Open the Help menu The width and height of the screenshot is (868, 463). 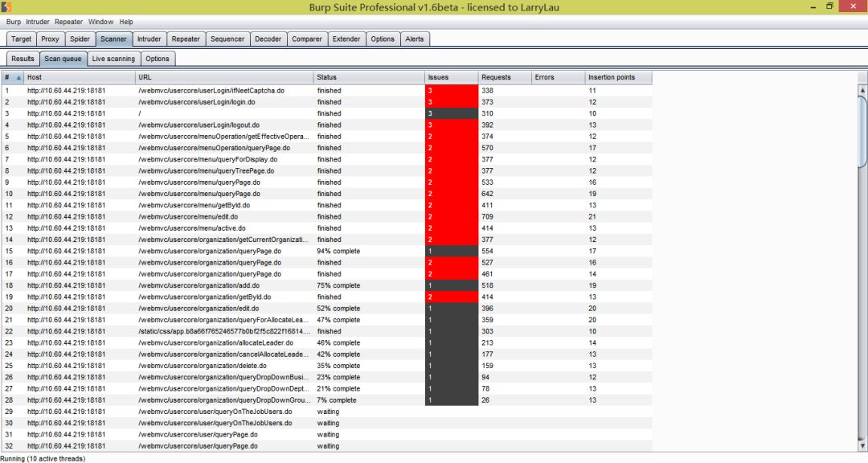(126, 22)
